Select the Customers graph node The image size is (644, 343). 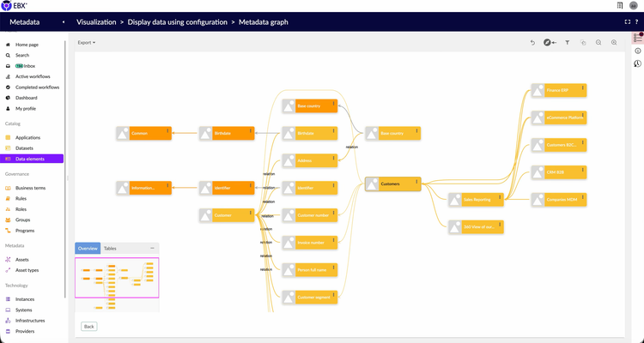coord(393,184)
